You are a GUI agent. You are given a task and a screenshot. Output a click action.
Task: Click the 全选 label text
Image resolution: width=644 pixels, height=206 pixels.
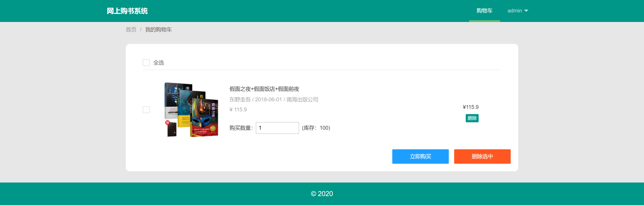click(x=158, y=63)
